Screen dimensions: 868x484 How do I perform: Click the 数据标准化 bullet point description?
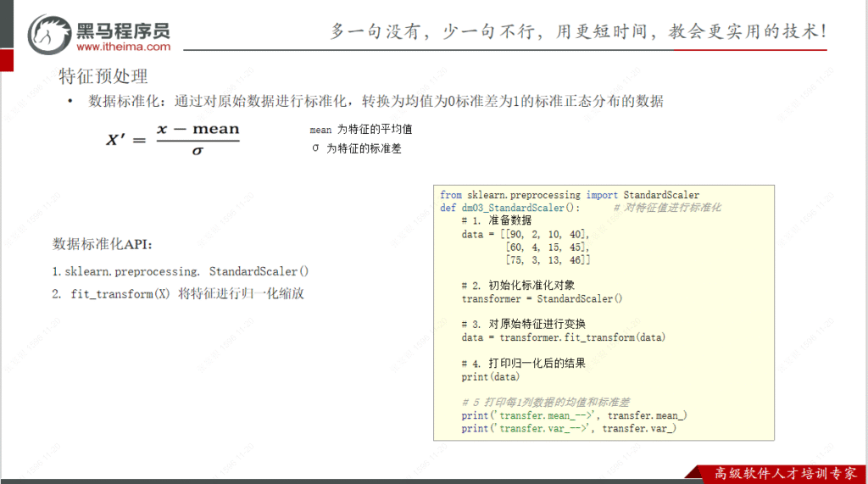point(376,101)
